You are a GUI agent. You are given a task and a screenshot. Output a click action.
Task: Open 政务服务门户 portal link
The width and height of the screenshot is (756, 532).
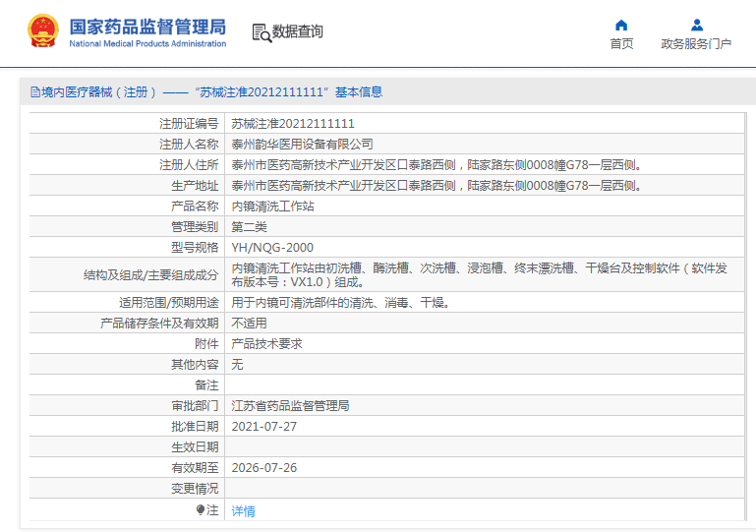(x=696, y=44)
